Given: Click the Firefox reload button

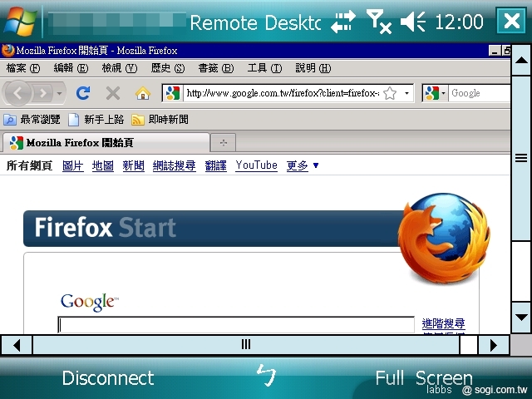Looking at the screenshot, I should [x=83, y=93].
